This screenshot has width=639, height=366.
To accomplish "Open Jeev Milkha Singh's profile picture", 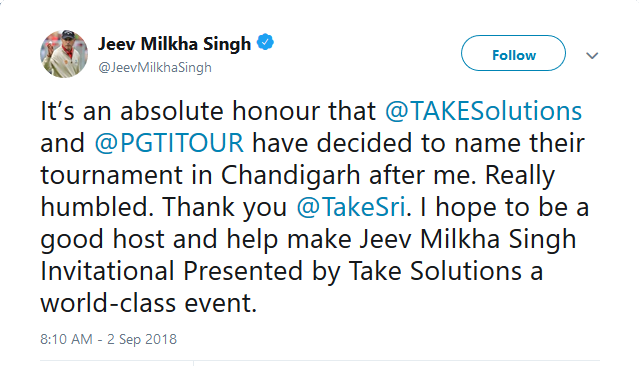I will point(64,54).
